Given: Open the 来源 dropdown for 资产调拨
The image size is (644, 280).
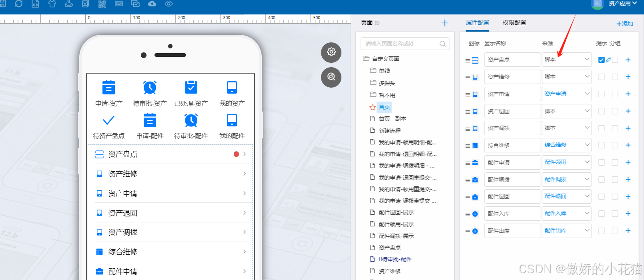Looking at the screenshot, I should pos(567,128).
